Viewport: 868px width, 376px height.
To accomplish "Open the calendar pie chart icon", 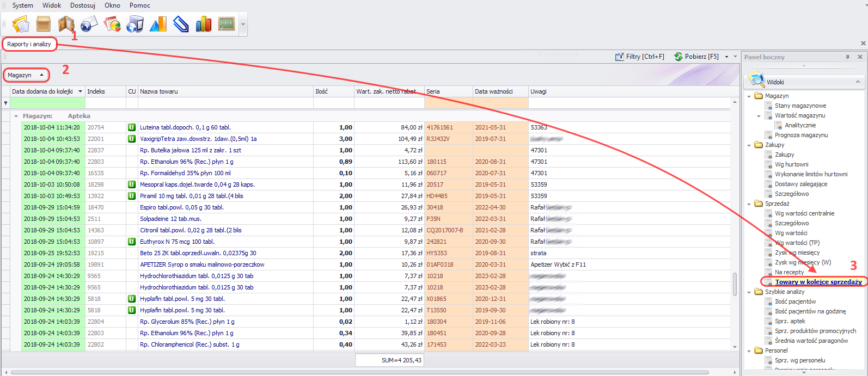I will click(112, 24).
